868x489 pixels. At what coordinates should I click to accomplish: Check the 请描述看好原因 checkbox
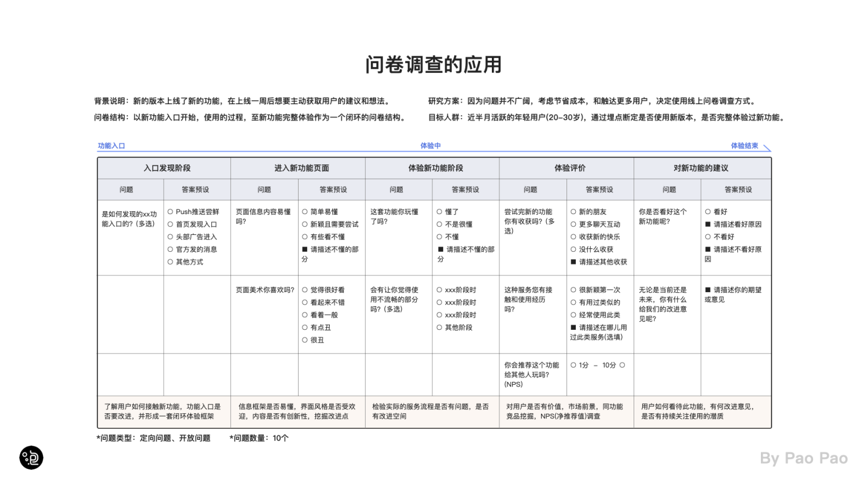708,225
